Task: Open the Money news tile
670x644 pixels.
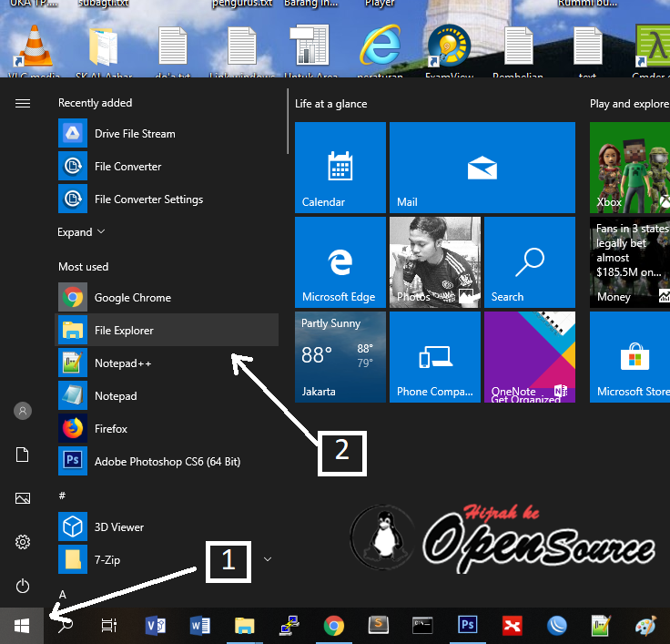Action: (x=630, y=262)
